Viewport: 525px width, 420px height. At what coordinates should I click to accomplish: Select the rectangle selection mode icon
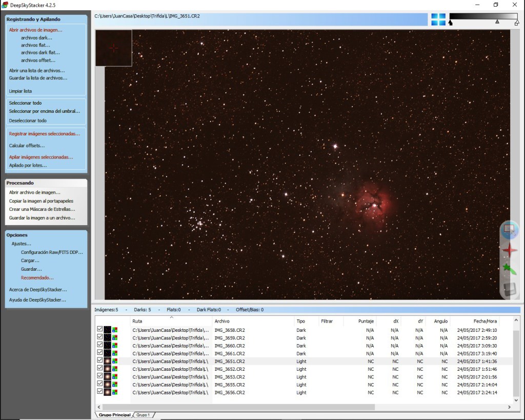pyautogui.click(x=510, y=230)
